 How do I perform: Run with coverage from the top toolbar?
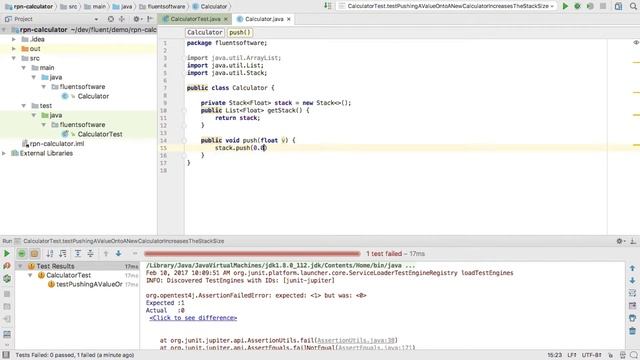coord(590,6)
